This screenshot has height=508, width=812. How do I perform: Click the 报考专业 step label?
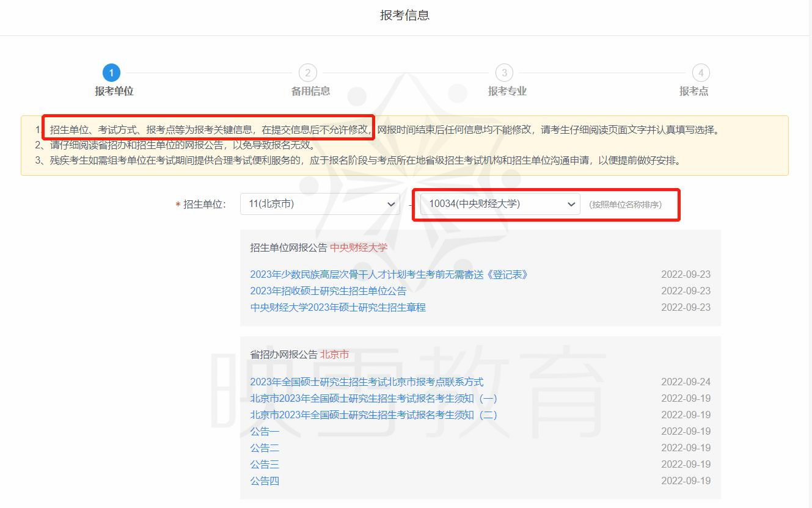coord(507,91)
